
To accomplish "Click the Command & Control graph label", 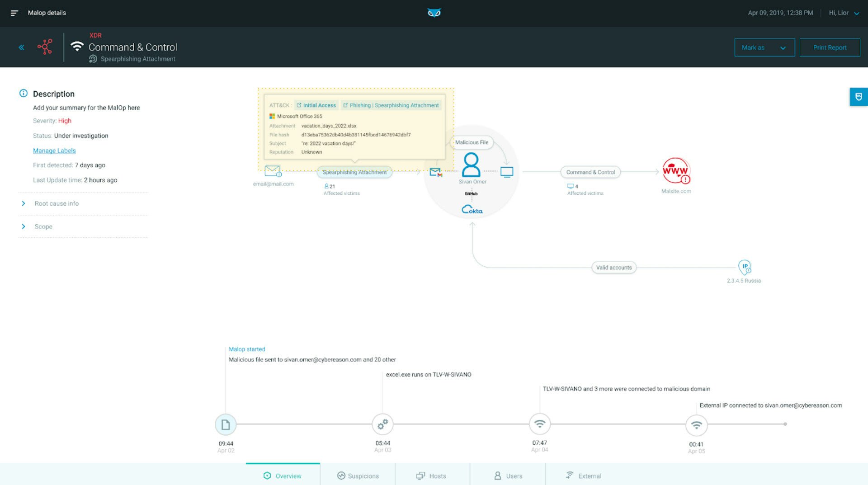I will coord(590,172).
